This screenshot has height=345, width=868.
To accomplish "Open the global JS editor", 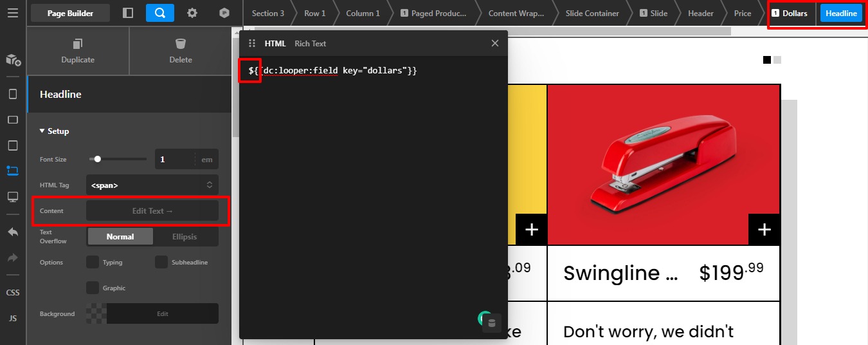I will coord(13,319).
